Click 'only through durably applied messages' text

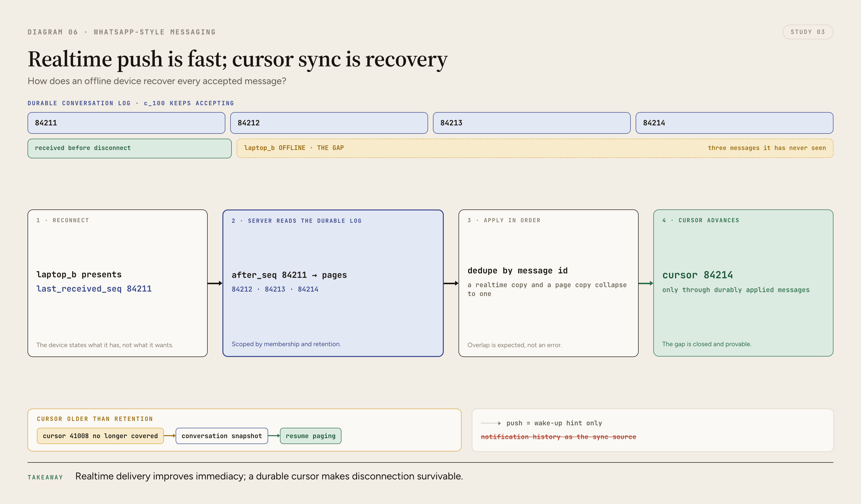click(736, 290)
